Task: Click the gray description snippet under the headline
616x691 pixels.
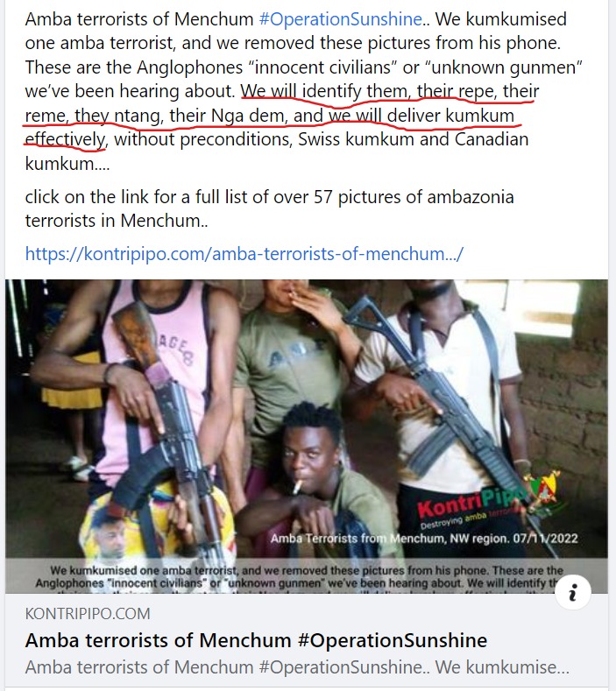Action: click(x=297, y=667)
